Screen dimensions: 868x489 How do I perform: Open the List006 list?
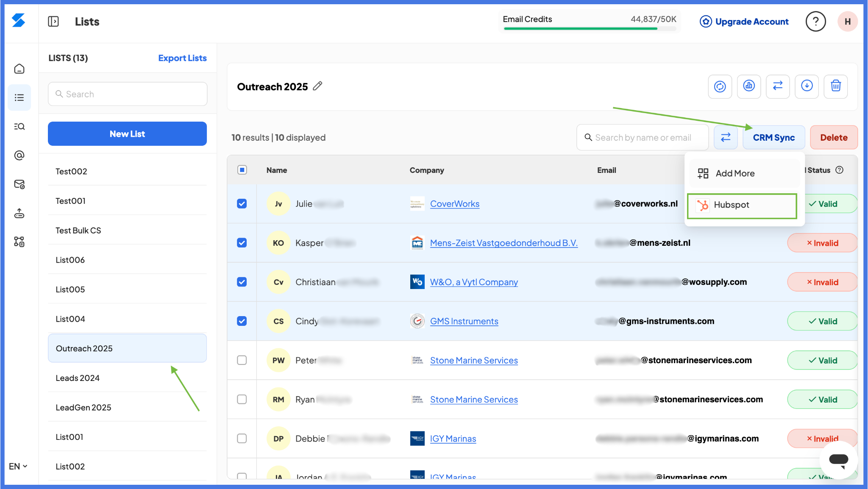127,260
